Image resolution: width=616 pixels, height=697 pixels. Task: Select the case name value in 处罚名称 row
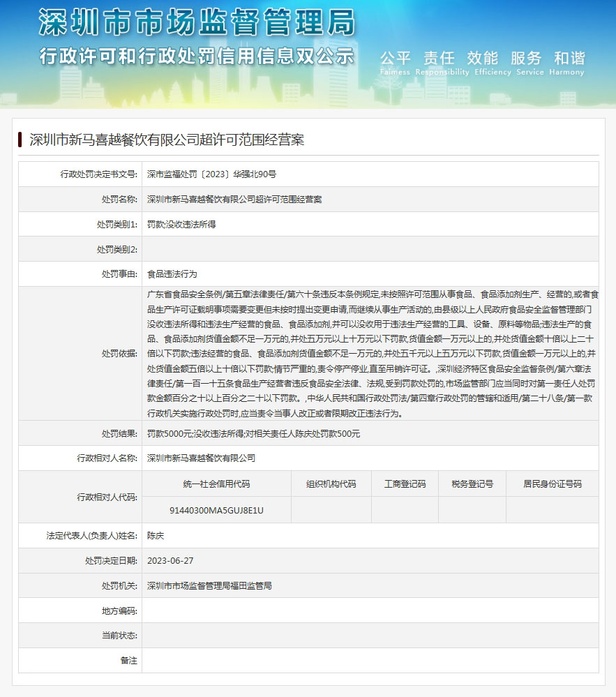point(234,199)
